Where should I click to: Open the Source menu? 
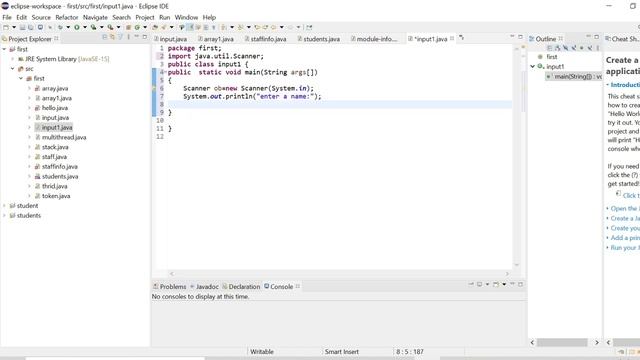coord(41,17)
